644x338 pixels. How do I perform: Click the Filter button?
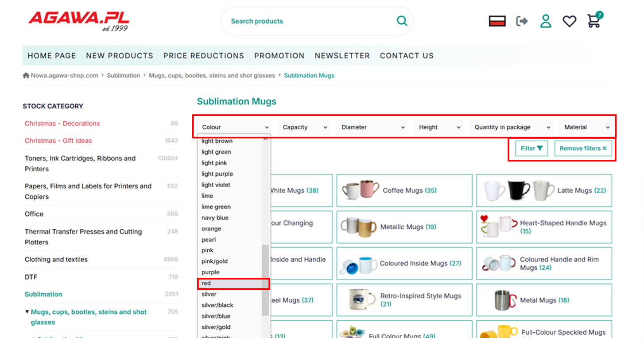tap(531, 149)
